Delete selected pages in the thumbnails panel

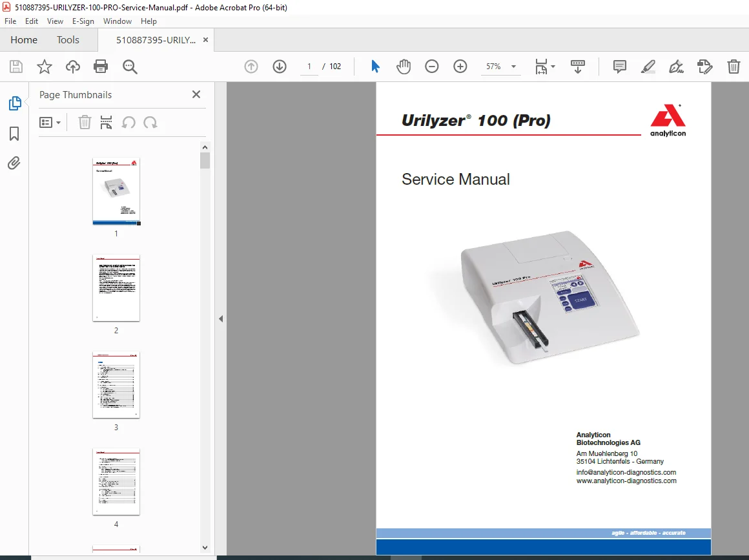click(x=85, y=122)
